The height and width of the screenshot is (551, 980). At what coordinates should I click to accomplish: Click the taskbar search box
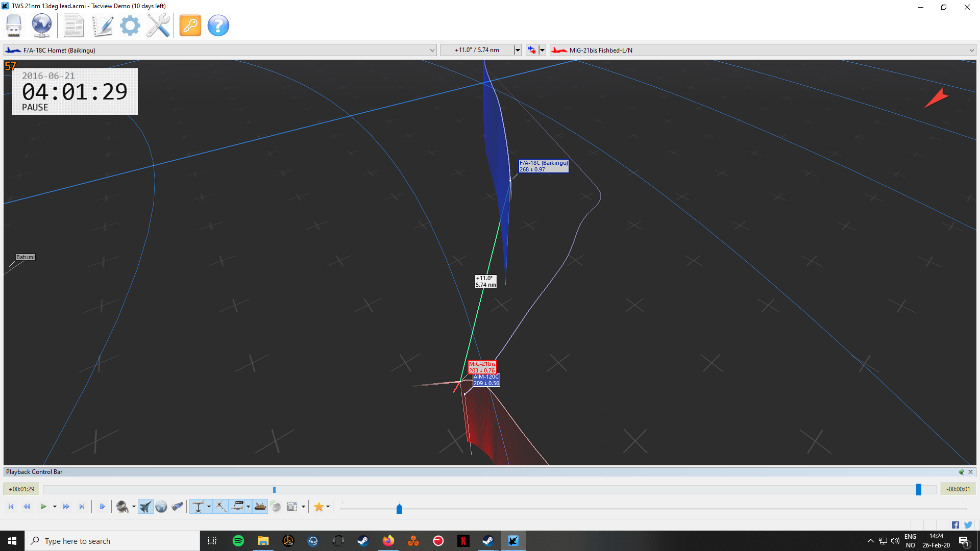[x=112, y=541]
